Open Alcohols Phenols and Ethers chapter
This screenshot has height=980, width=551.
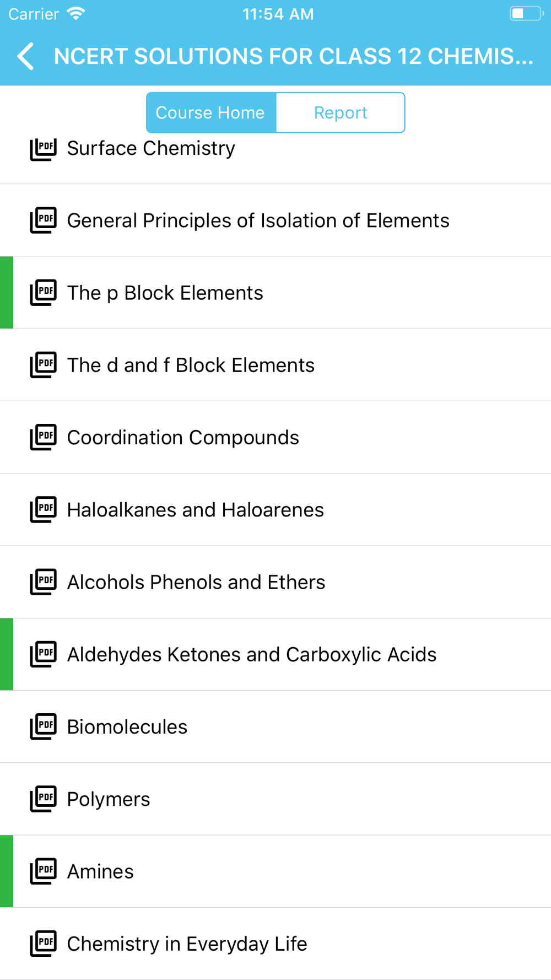click(x=275, y=582)
